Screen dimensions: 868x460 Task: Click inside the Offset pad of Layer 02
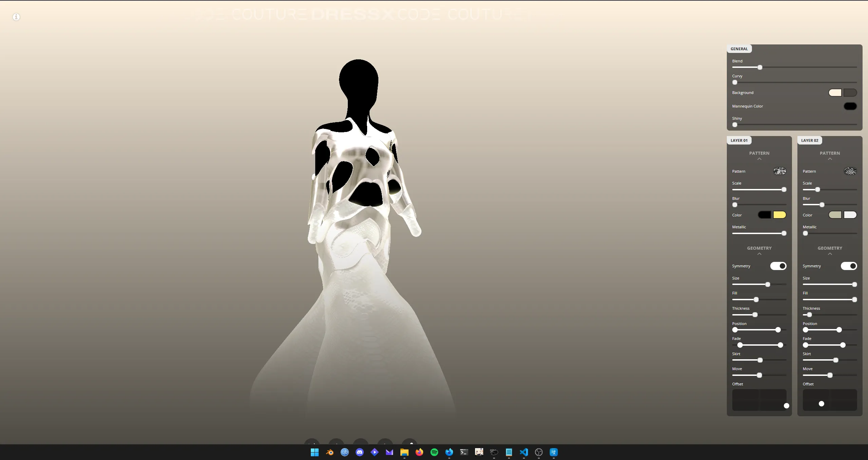(x=822, y=404)
